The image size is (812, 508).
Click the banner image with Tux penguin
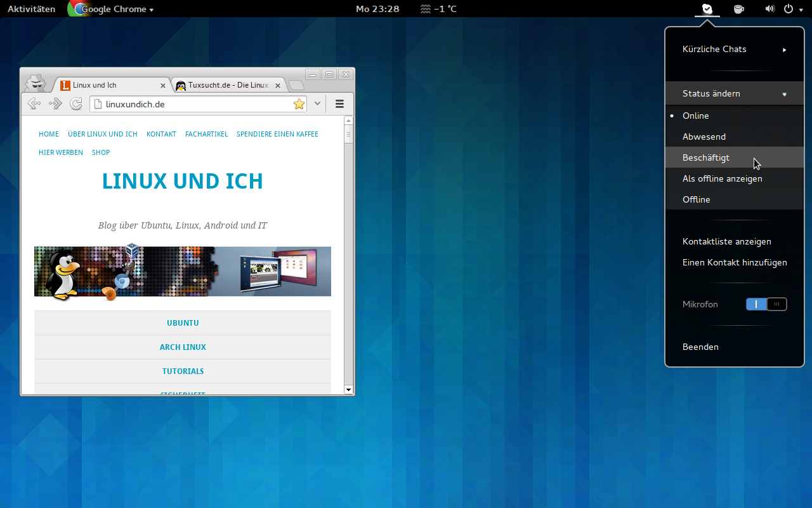pos(183,271)
